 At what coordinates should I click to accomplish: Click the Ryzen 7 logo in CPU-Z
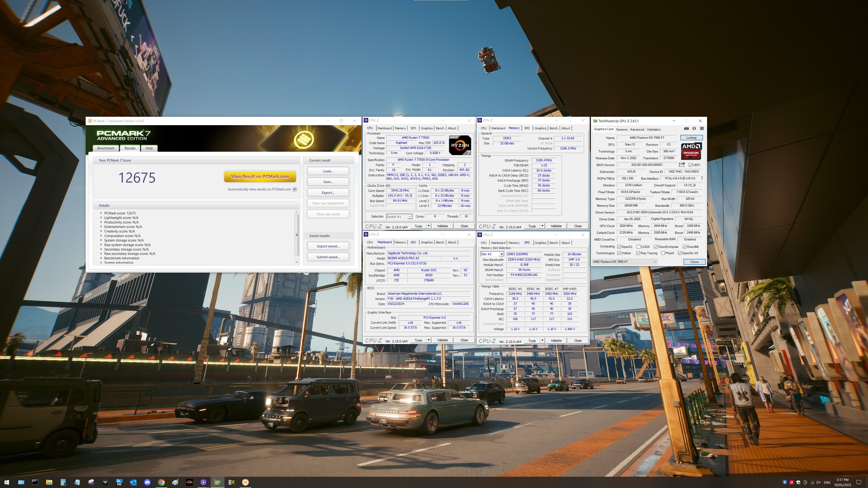click(x=460, y=145)
